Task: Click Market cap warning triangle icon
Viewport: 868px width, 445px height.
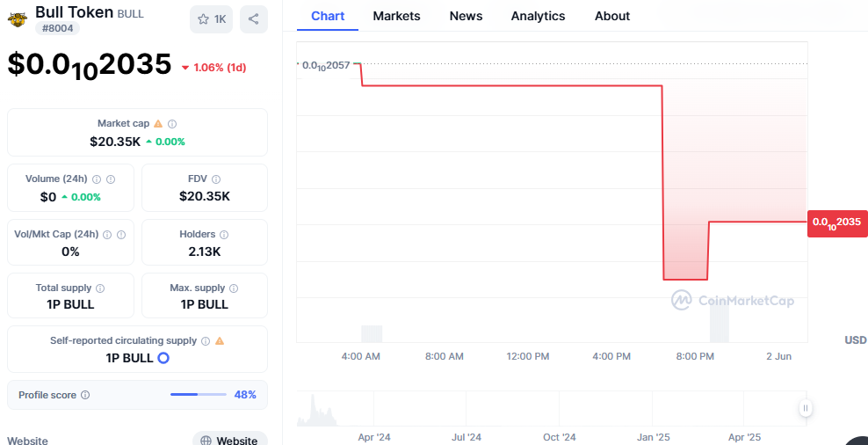Action: tap(158, 124)
